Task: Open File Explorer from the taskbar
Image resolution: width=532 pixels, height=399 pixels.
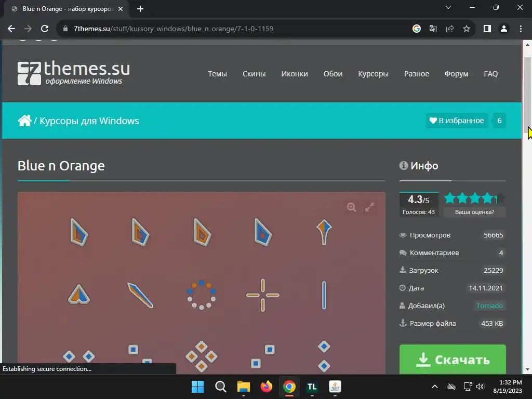Action: pos(243,387)
